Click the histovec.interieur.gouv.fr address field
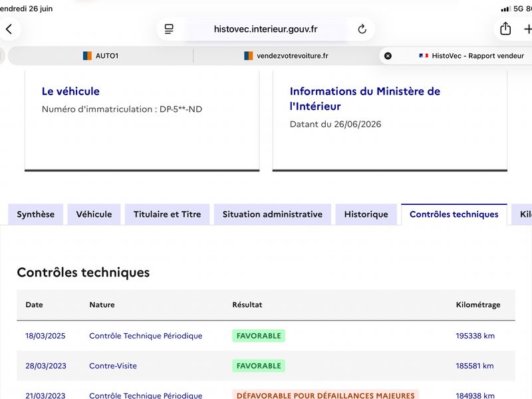 coord(265,29)
